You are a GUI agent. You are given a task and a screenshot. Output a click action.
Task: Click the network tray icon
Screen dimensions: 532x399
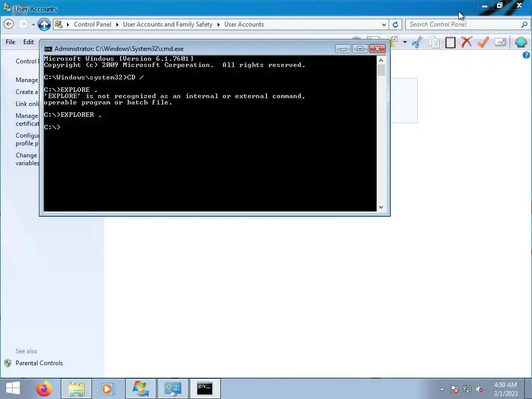tap(467, 389)
